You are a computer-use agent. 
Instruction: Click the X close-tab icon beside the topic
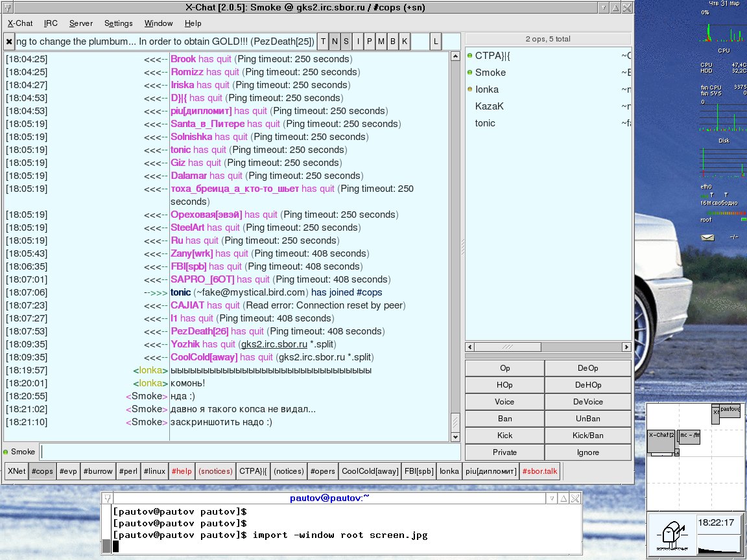(x=9, y=41)
